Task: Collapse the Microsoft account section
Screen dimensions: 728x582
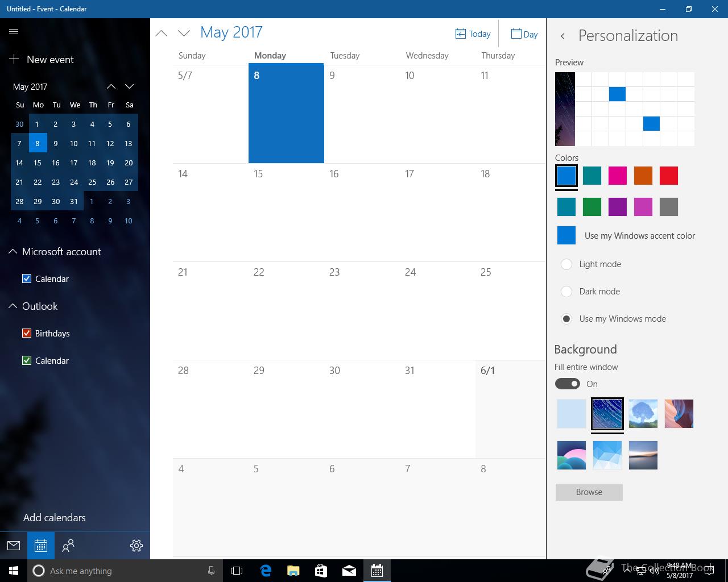Action: [55, 252]
